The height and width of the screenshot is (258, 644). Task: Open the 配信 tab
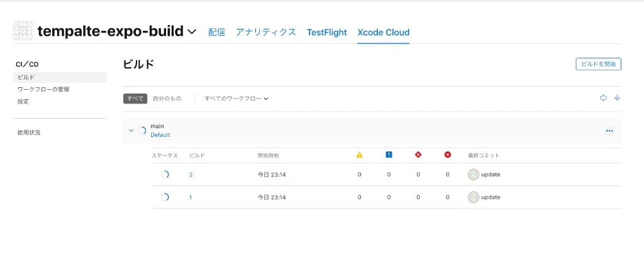[x=216, y=32]
